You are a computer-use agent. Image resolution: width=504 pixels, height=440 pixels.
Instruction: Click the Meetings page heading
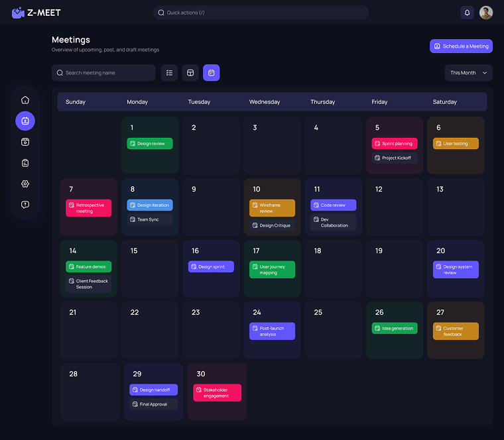click(71, 40)
